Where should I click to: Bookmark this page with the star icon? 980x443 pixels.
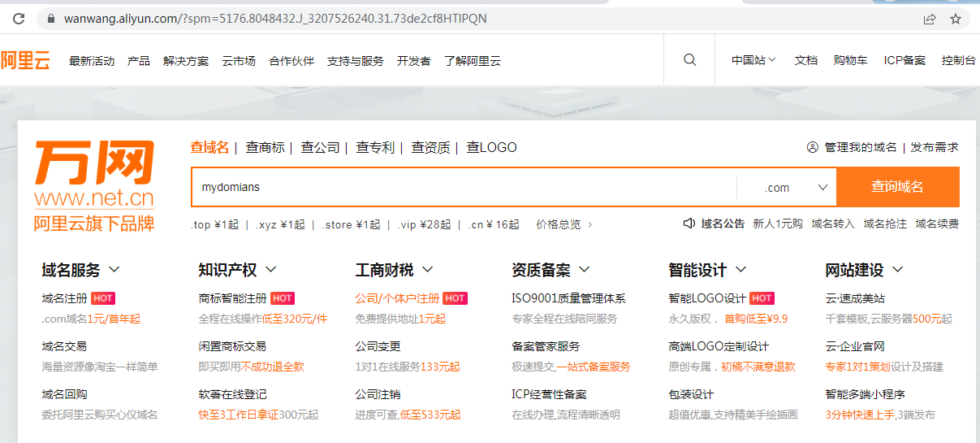pyautogui.click(x=955, y=18)
